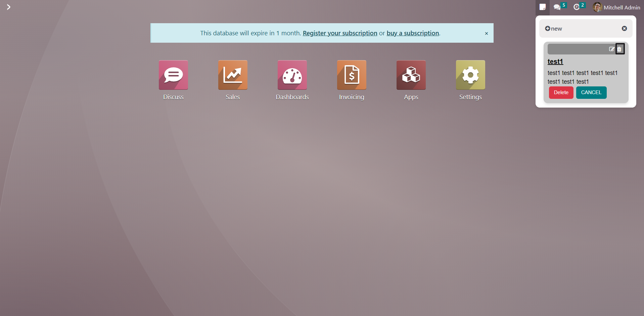
Task: Click the trash icon on test1 note
Action: 620,49
